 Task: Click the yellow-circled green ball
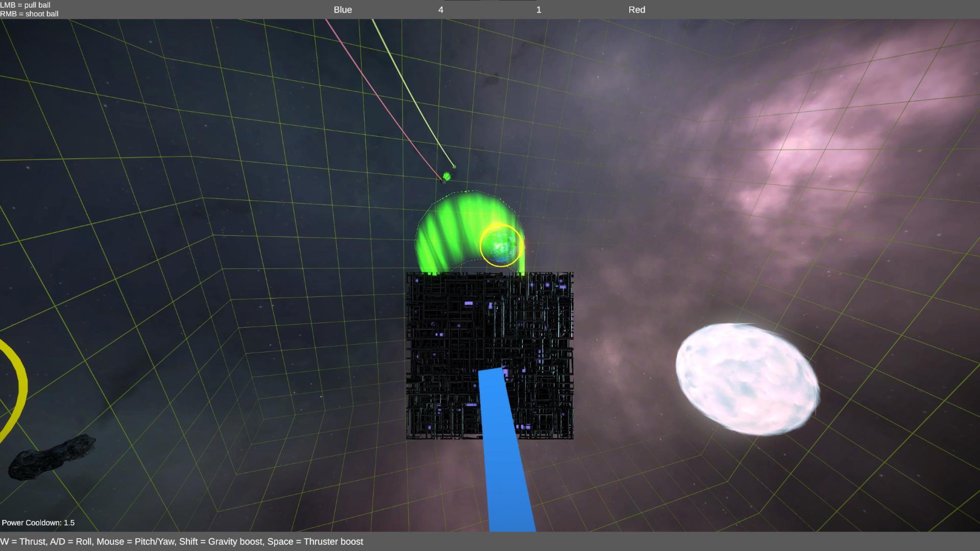(x=501, y=246)
